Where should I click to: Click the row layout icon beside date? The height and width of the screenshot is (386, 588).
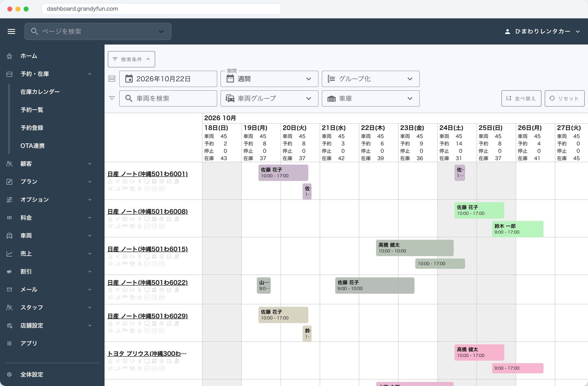point(112,79)
